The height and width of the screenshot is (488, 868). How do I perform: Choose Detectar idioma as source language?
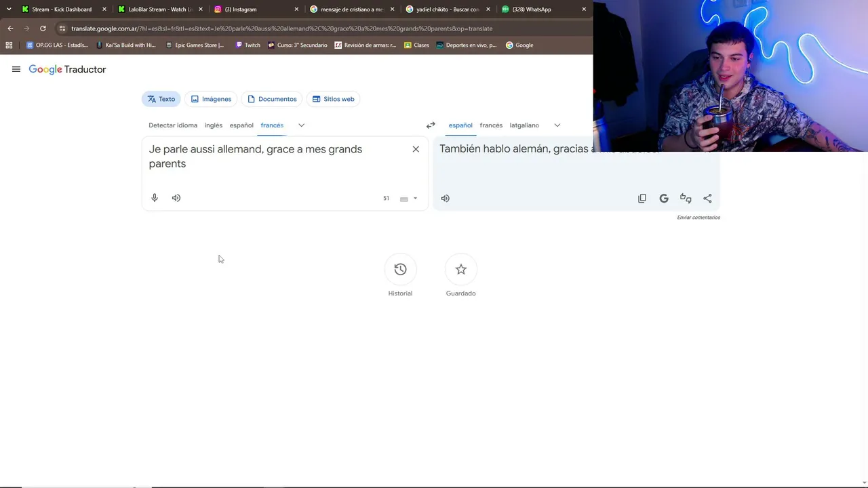[173, 125]
